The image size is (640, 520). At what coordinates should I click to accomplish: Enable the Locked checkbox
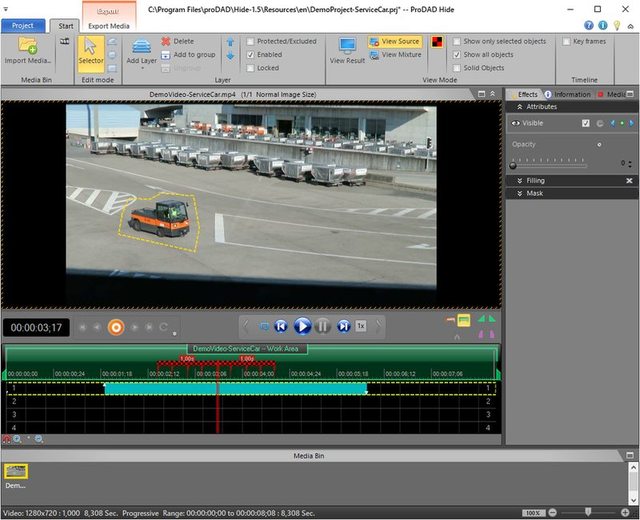pos(249,68)
